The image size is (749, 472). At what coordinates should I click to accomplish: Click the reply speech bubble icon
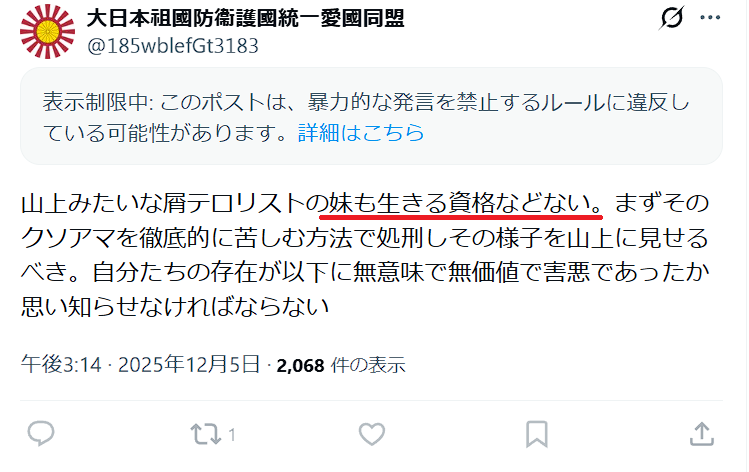(x=41, y=434)
